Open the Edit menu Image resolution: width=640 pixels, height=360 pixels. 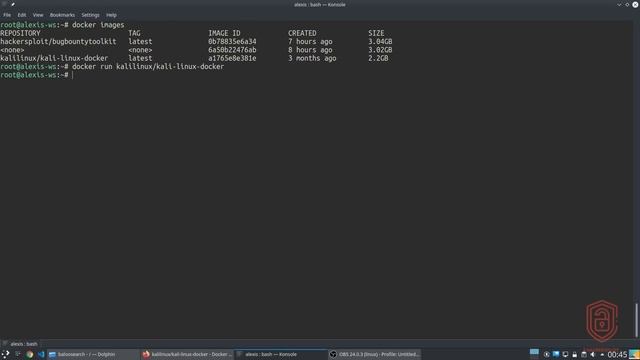[x=22, y=15]
